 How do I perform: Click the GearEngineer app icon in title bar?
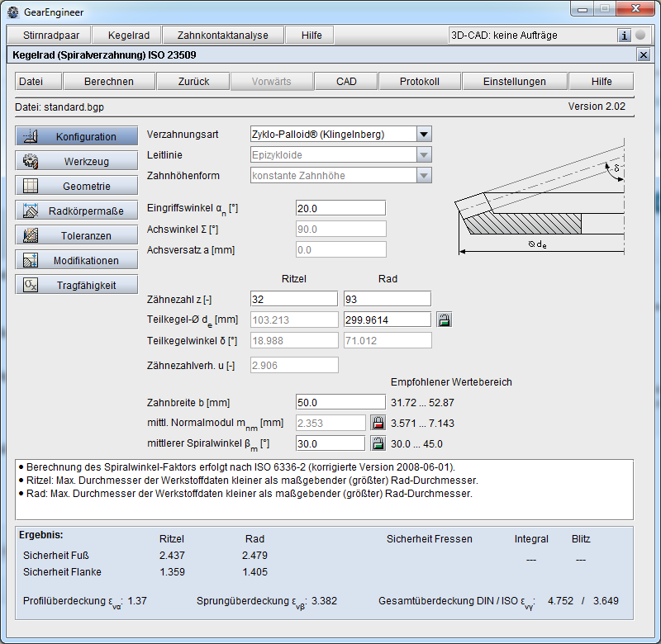(13, 12)
